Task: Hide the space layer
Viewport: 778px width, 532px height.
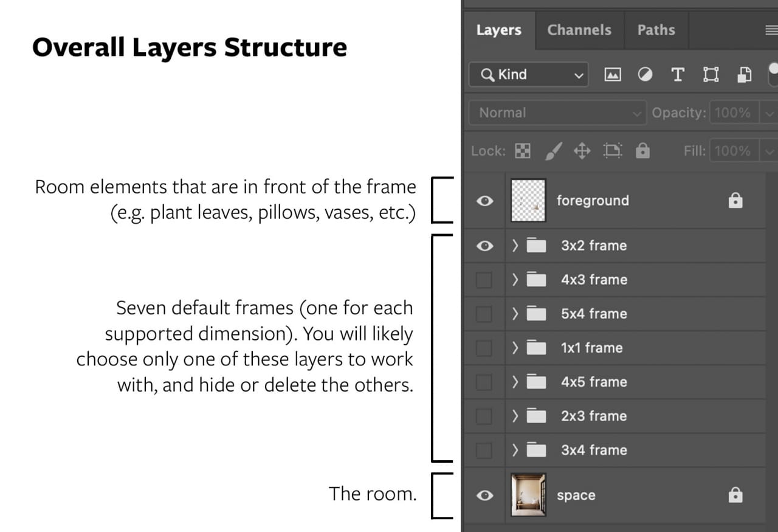Action: [484, 496]
